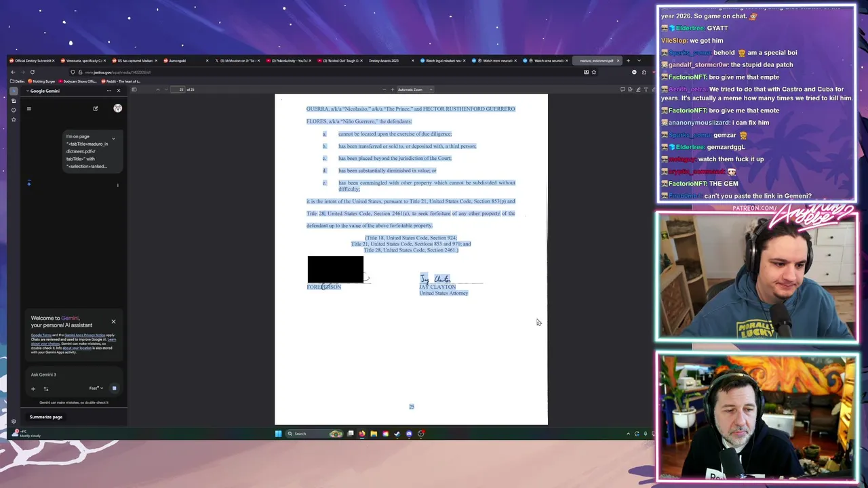868x488 pixels.
Task: Open the Dailies bookmark folder
Action: pyautogui.click(x=18, y=81)
